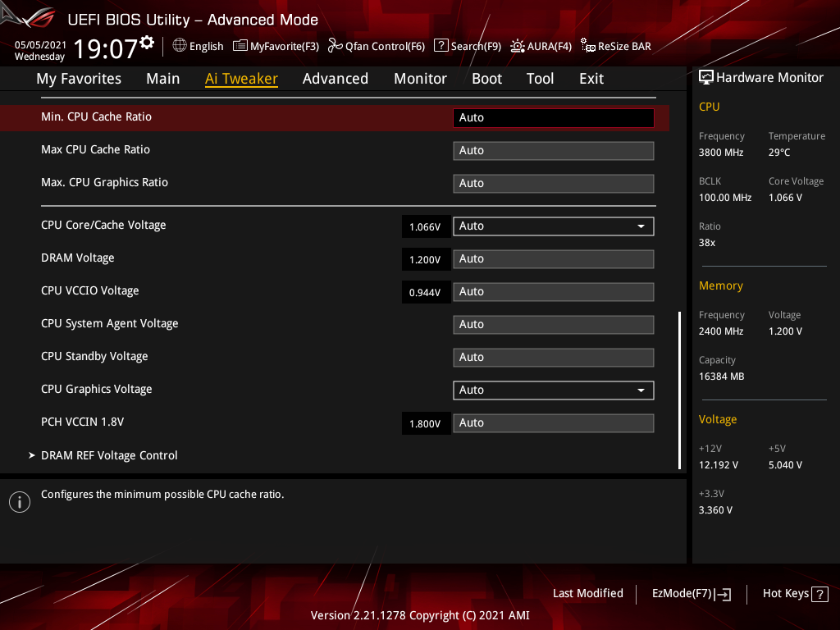840x630 pixels.
Task: Open MyFavorite(F3) text
Action: pyautogui.click(x=285, y=46)
